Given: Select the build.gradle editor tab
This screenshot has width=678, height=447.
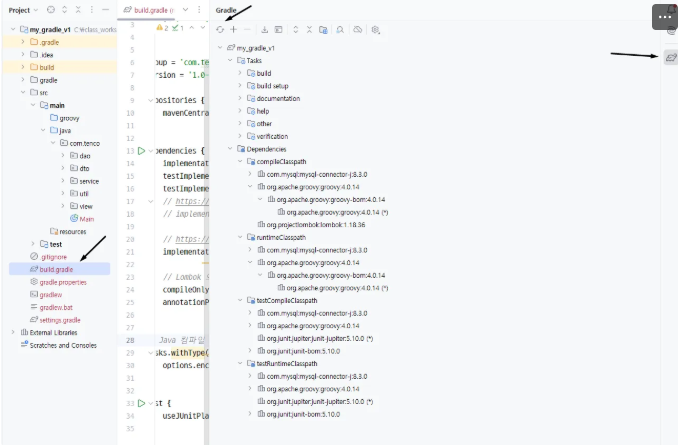Looking at the screenshot, I should click(x=149, y=10).
